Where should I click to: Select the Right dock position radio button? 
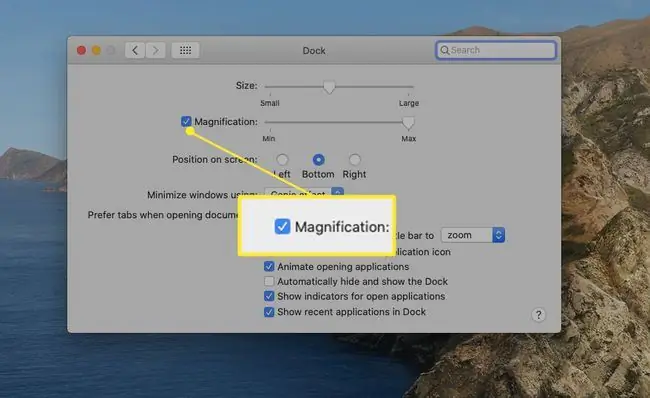coord(354,160)
